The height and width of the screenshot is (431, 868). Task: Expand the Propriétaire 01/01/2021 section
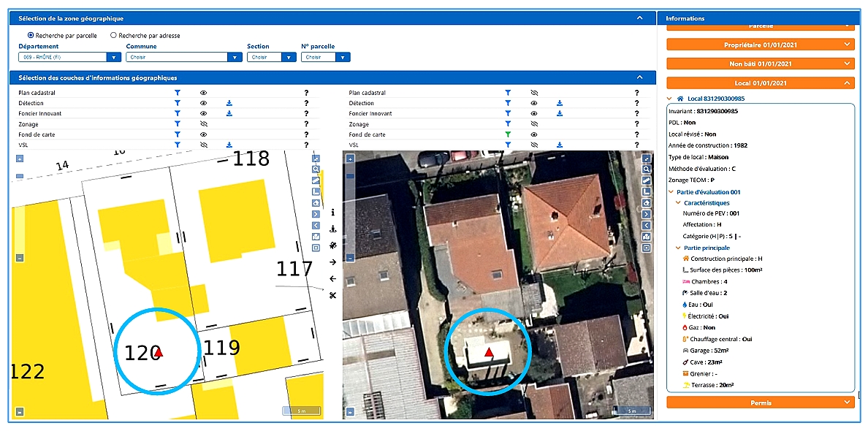[761, 45]
